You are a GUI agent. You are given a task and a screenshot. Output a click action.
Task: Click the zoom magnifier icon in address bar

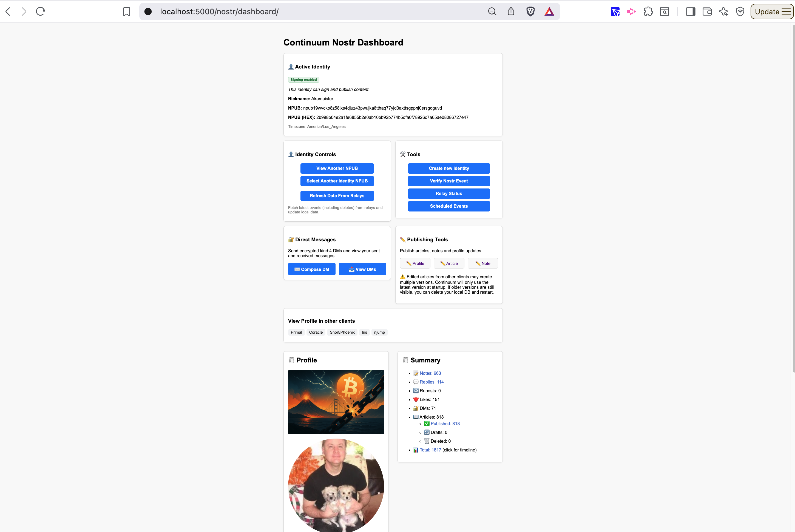point(492,12)
